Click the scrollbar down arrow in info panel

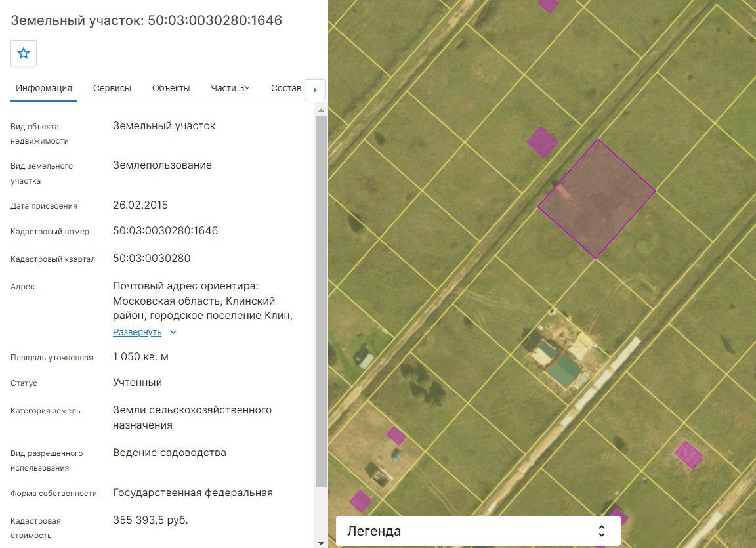pos(321,543)
